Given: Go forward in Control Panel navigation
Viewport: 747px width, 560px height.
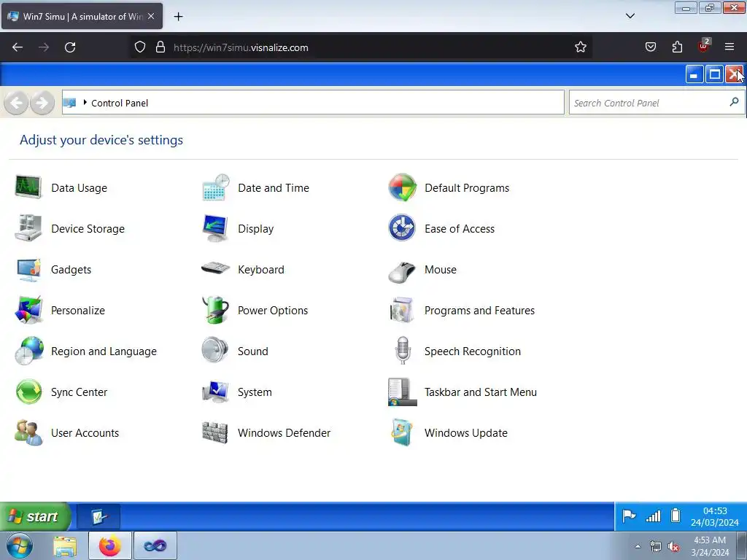Looking at the screenshot, I should pyautogui.click(x=42, y=102).
